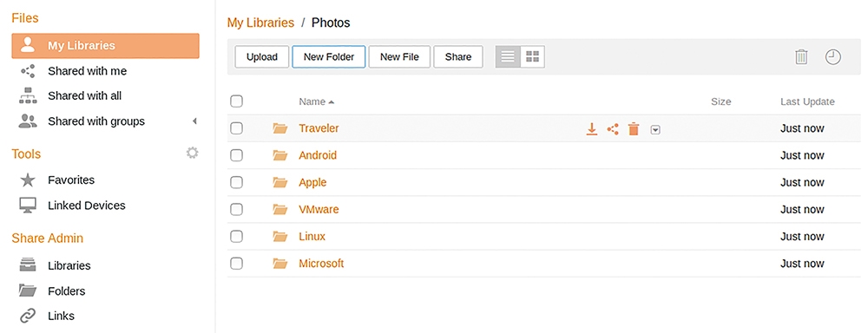
Task: Check the Android folder checkbox
Action: coord(236,155)
